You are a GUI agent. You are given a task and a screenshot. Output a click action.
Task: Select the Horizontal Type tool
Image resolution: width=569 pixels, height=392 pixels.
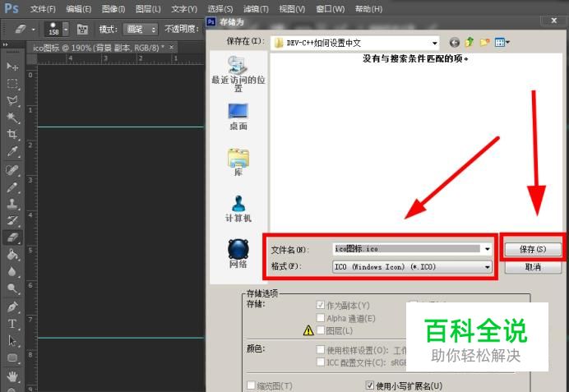coord(12,324)
